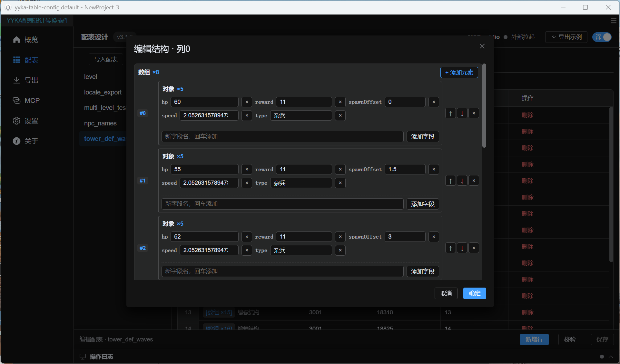The image size is (620, 364).
Task: Move array element #2 down
Action: pyautogui.click(x=462, y=248)
